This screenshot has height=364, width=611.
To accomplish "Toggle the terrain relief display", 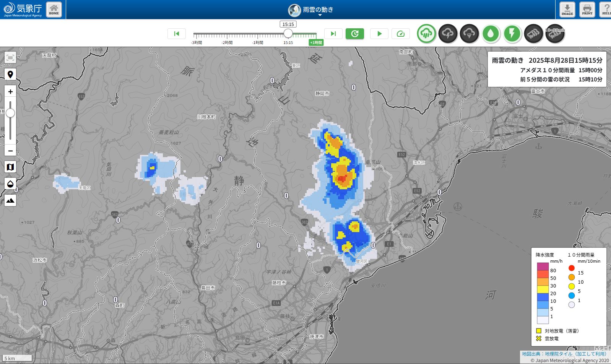I will 10,200.
